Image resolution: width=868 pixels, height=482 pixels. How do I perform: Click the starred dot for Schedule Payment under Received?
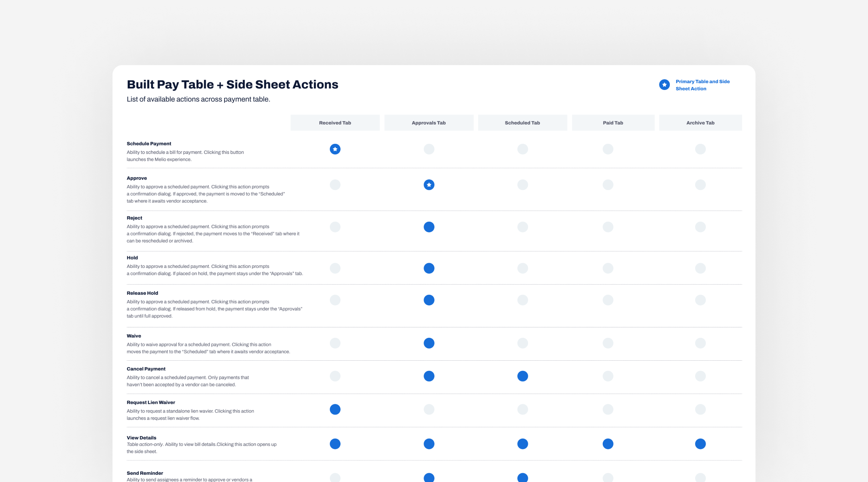click(335, 149)
